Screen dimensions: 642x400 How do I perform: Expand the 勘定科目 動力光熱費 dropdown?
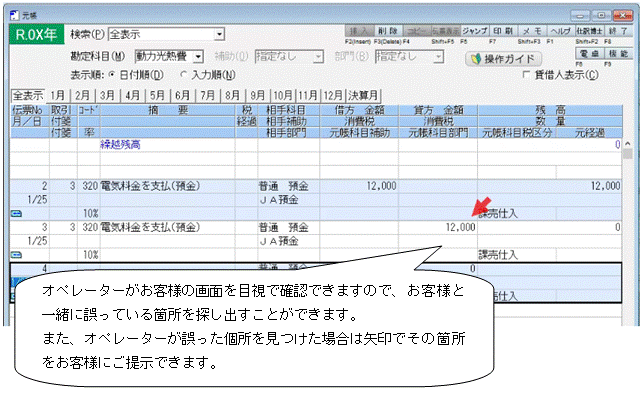(x=198, y=56)
